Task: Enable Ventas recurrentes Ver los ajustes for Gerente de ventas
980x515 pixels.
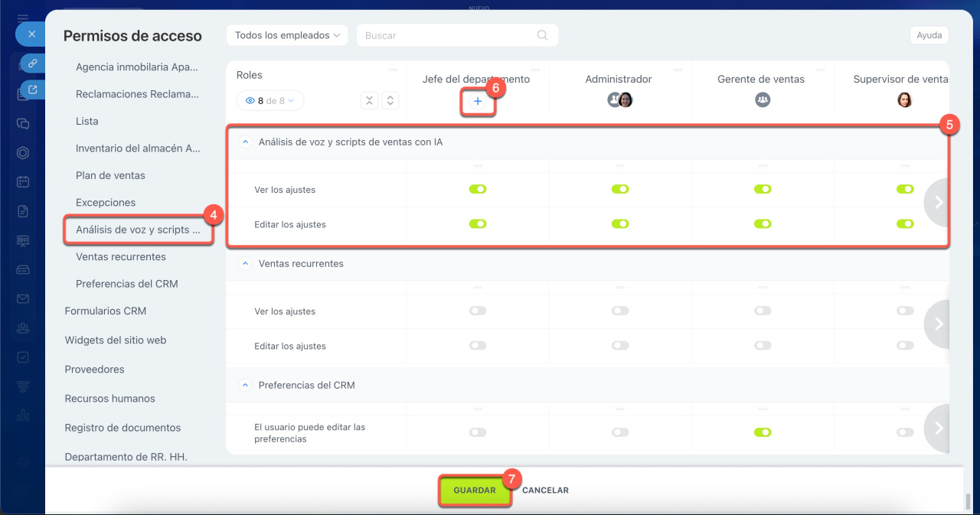Action: pos(763,311)
